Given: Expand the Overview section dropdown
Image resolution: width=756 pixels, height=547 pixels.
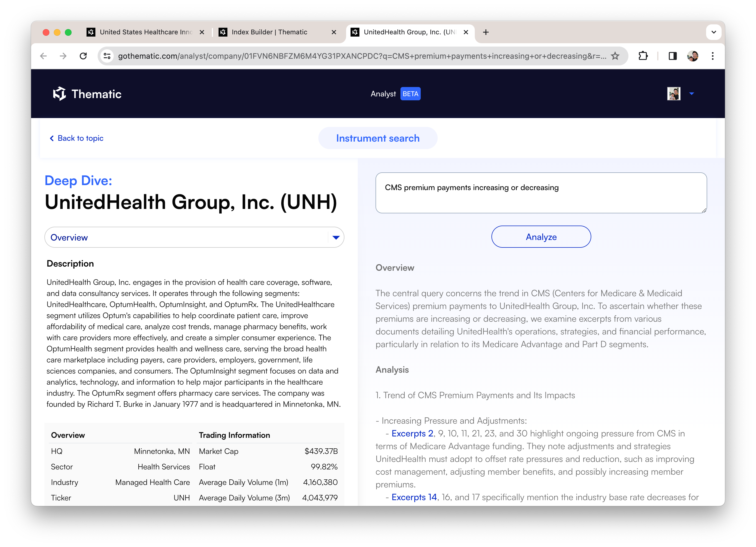Looking at the screenshot, I should (x=194, y=237).
